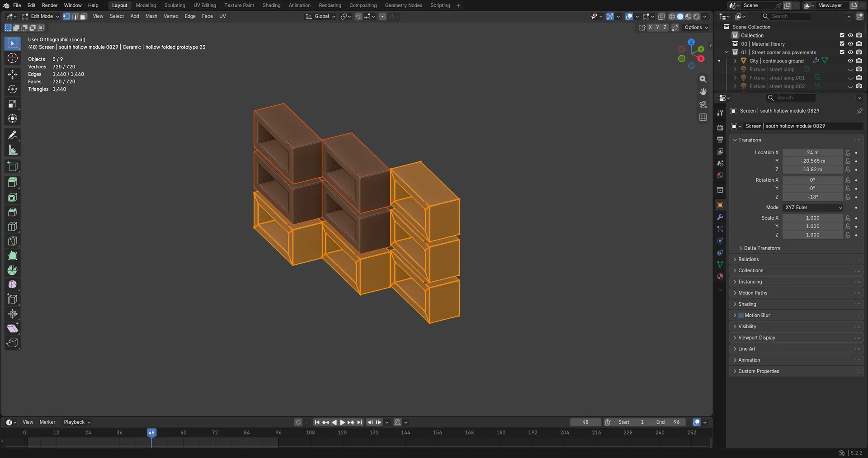Viewport: 868px width, 458px height.
Task: Select the Loop Cut tool
Action: [13, 227]
